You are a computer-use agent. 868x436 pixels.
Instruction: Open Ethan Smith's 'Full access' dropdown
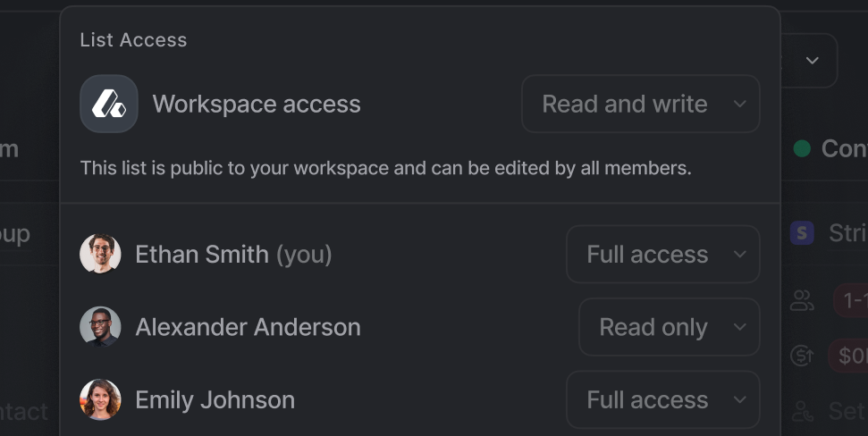pos(662,255)
